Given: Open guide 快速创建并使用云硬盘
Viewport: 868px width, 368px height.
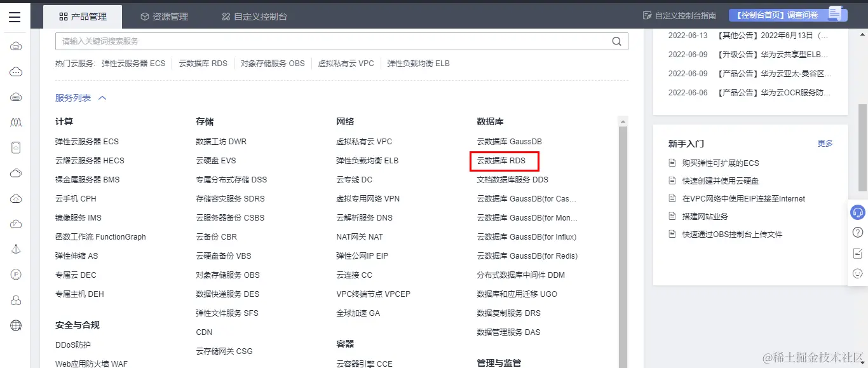Looking at the screenshot, I should tap(721, 181).
